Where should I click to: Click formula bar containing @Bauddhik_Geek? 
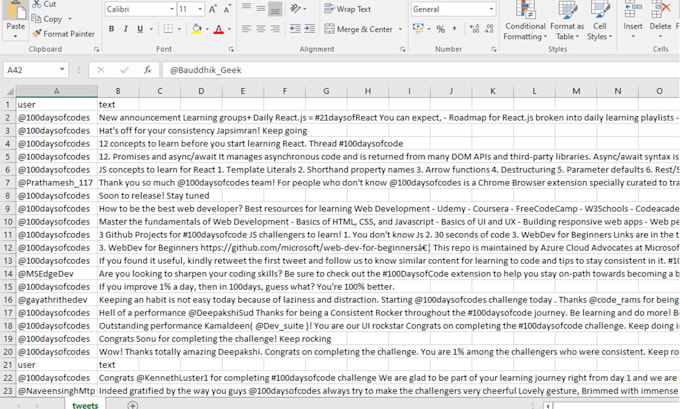[x=421, y=70]
